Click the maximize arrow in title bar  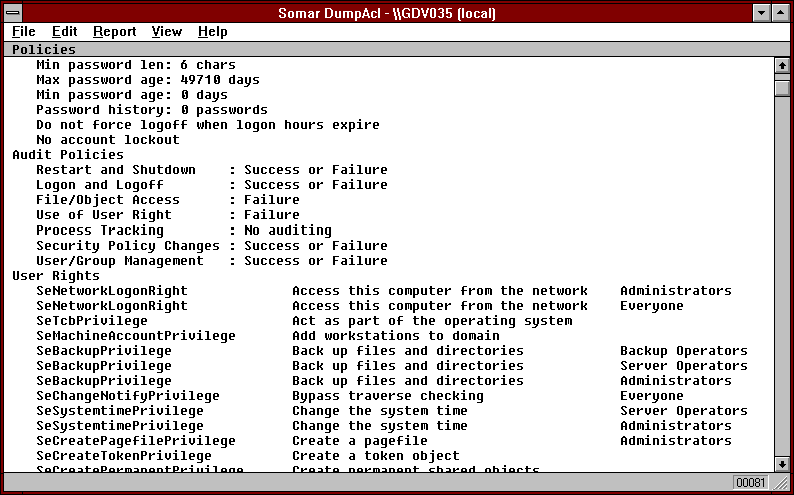pyautogui.click(x=780, y=13)
